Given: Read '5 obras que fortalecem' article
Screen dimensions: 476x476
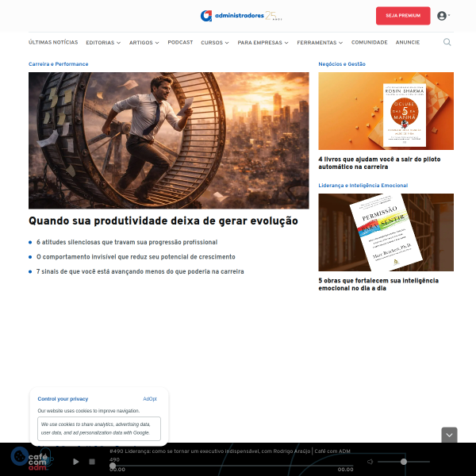Looking at the screenshot, I should coord(378,285).
